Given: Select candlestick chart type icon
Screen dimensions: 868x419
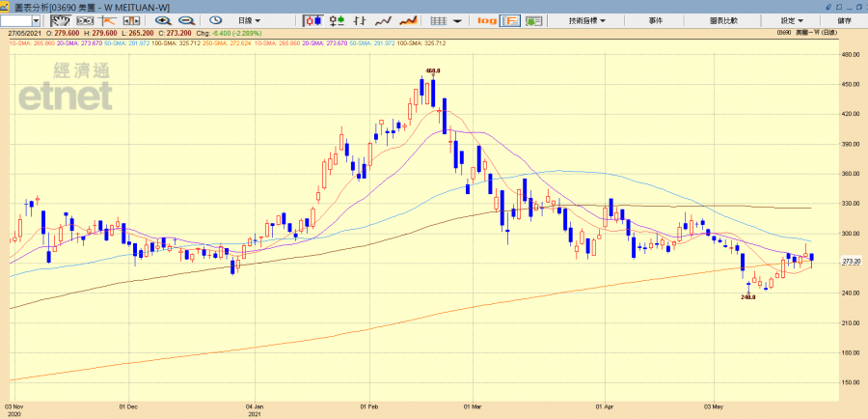Looking at the screenshot, I should (312, 20).
